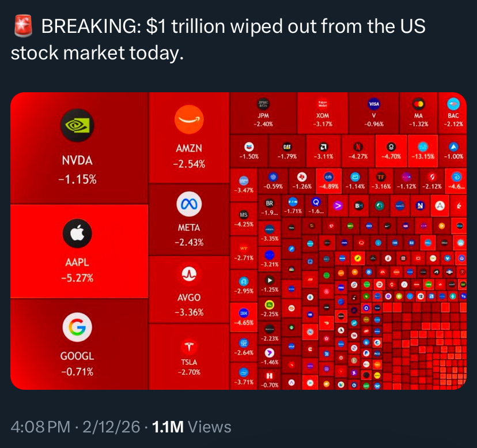This screenshot has width=477, height=448.
Task: Click the Mastercard MA logo icon
Action: (x=418, y=104)
